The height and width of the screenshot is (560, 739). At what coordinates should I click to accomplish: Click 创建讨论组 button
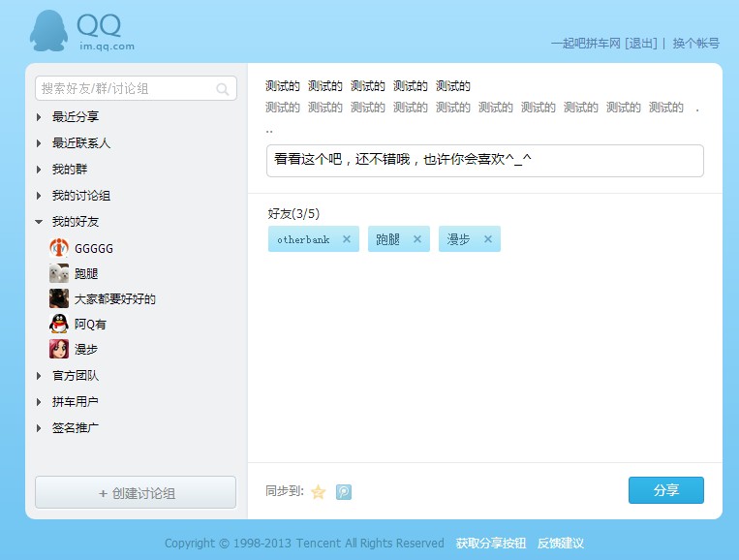pyautogui.click(x=136, y=492)
